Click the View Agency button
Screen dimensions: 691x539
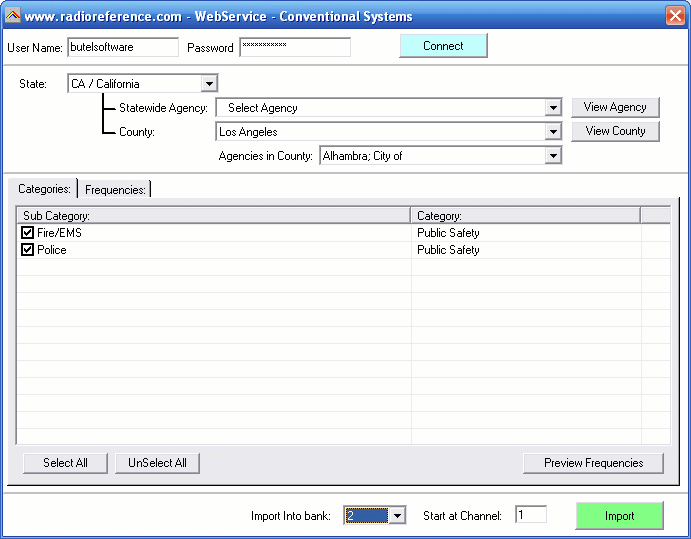tap(615, 107)
